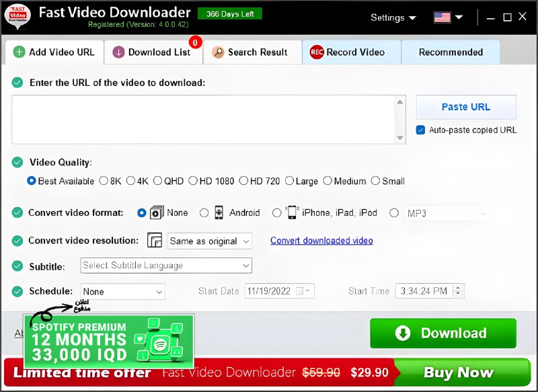The width and height of the screenshot is (538, 392).
Task: Click the Android robot device icon
Action: click(219, 212)
